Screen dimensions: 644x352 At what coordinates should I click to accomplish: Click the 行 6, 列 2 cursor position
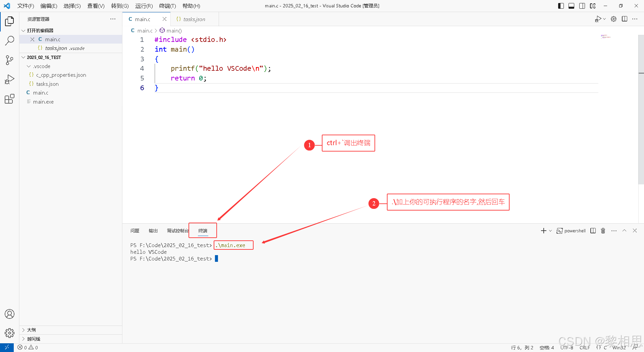(x=522, y=348)
